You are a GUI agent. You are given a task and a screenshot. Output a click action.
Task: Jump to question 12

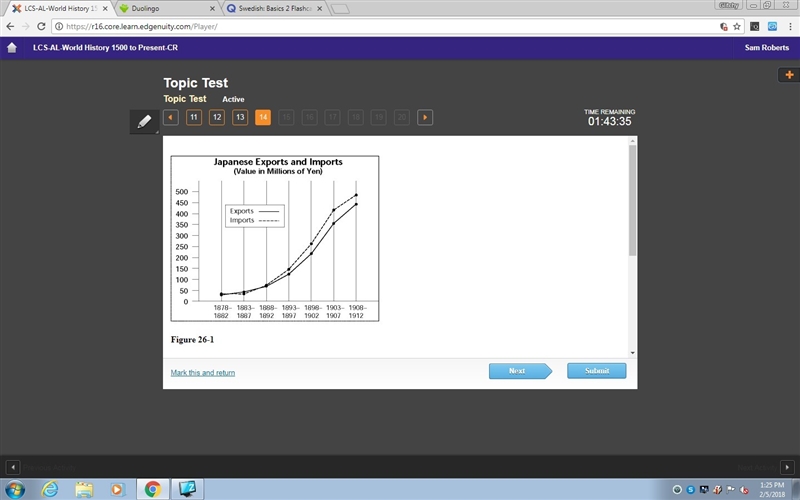click(x=217, y=117)
